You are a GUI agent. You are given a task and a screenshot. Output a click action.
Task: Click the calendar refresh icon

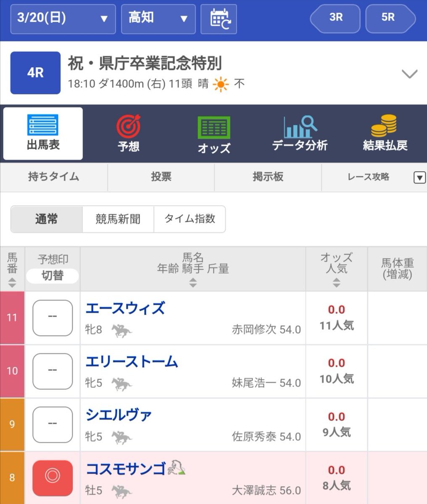pyautogui.click(x=219, y=19)
